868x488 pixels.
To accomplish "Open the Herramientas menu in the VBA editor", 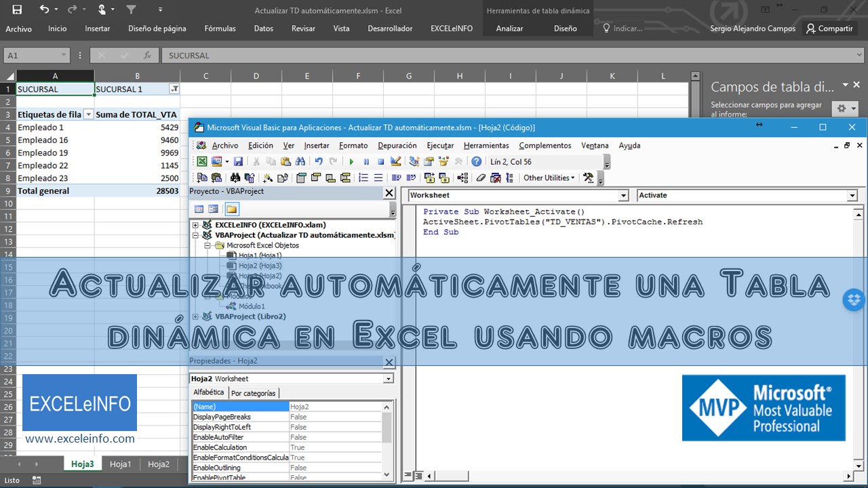I will click(486, 145).
